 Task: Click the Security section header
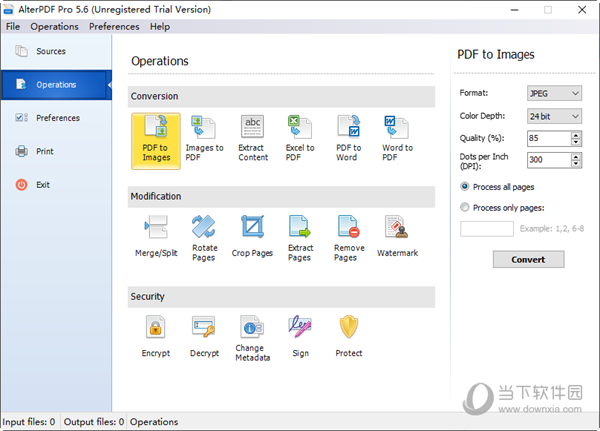click(x=281, y=297)
